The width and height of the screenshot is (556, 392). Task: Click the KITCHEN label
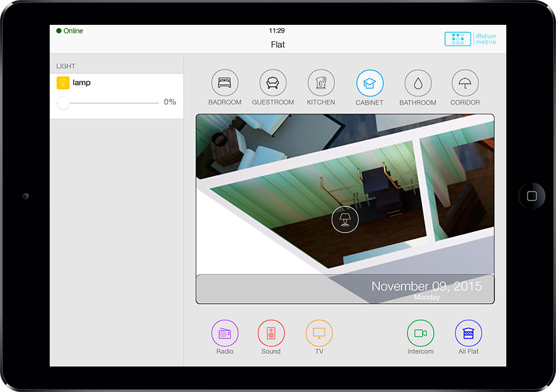click(x=321, y=102)
